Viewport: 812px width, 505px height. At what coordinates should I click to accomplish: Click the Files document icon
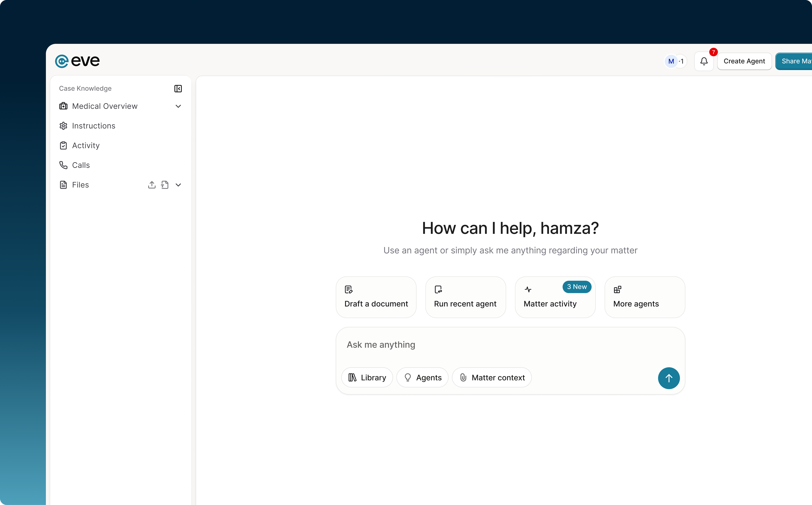tap(63, 185)
